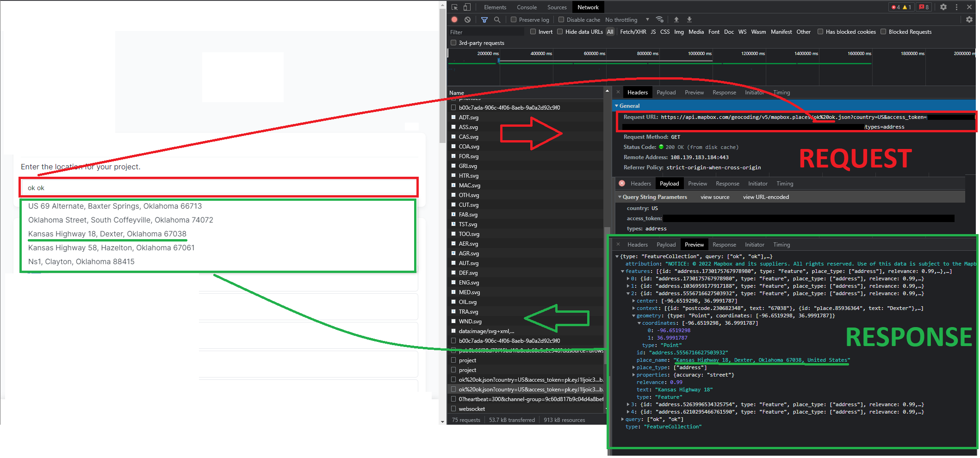Screen dimensions: 980x458
Task: Check 3rd-party requests checkbox
Action: click(453, 43)
